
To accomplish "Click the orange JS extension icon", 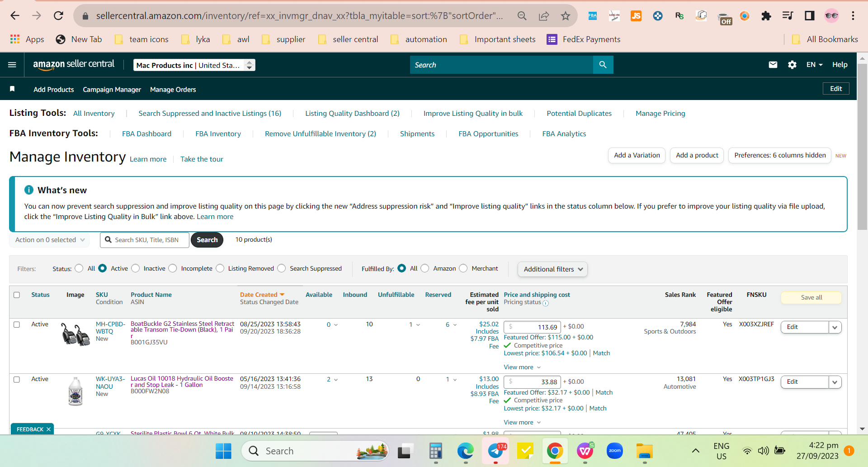I will tap(636, 16).
